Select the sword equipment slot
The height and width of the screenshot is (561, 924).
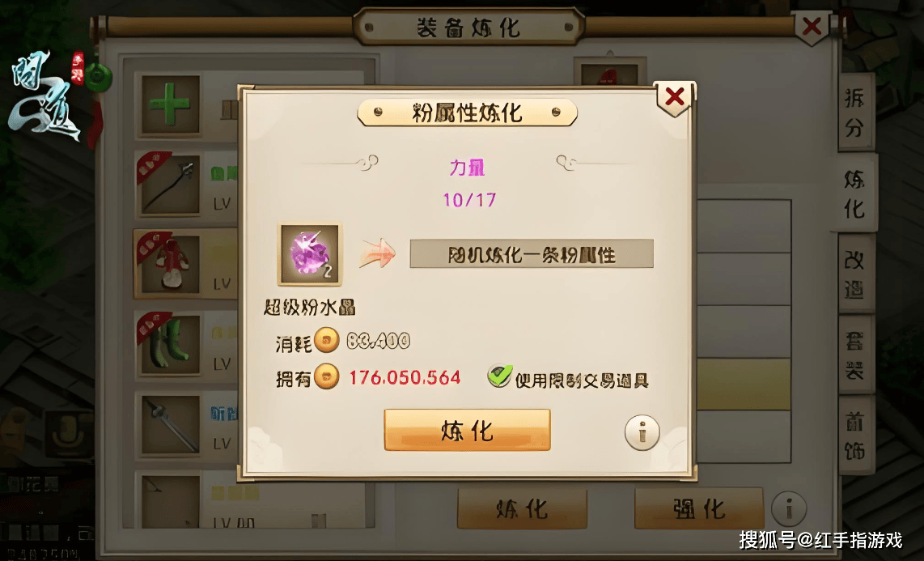170,424
